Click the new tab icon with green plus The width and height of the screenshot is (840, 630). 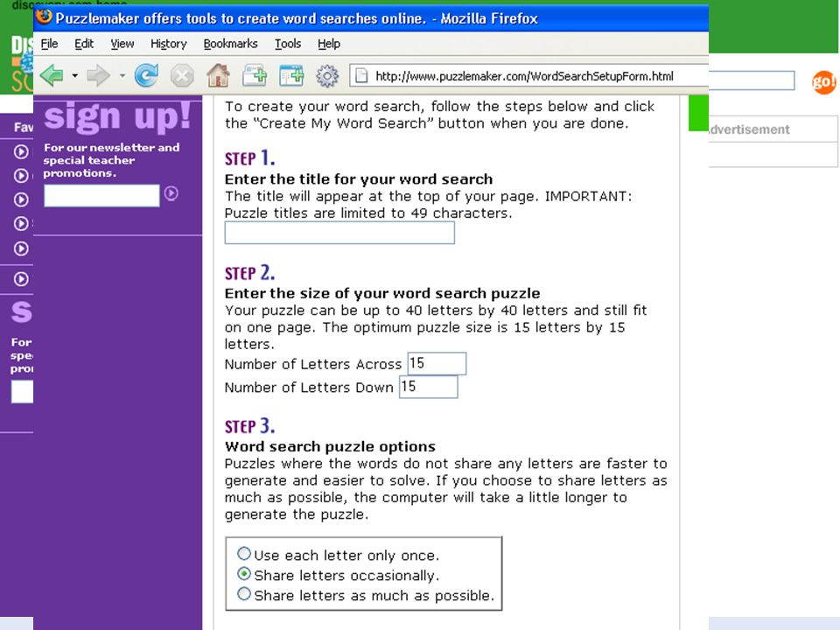click(x=255, y=75)
